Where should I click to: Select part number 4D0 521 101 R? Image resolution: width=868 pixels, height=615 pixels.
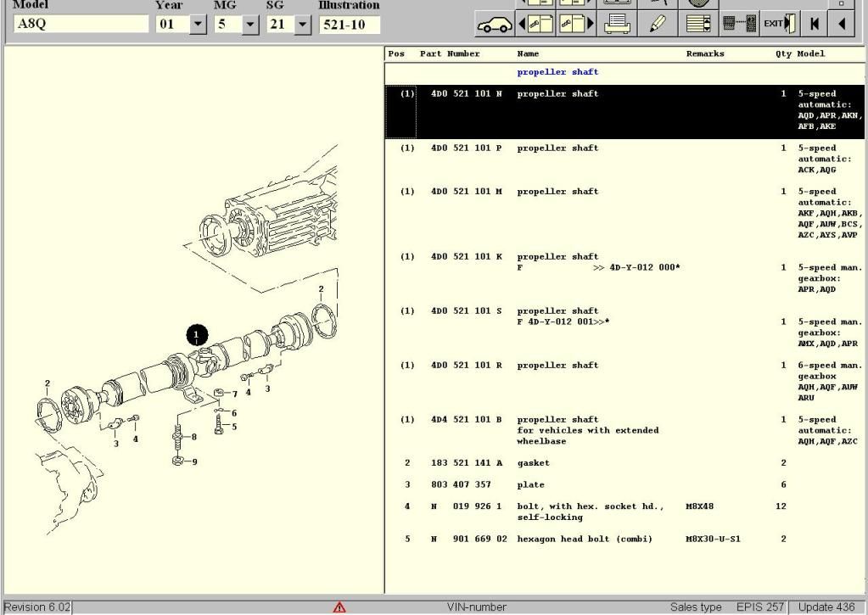coord(466,366)
